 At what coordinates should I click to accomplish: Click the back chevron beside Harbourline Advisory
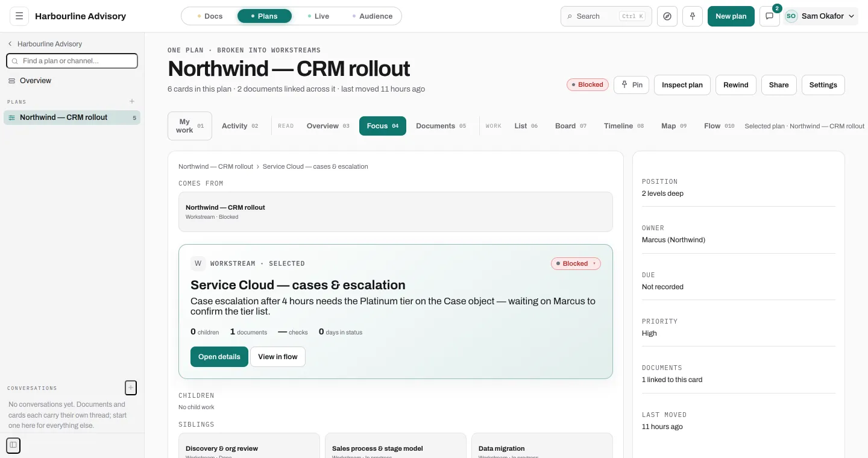point(10,44)
